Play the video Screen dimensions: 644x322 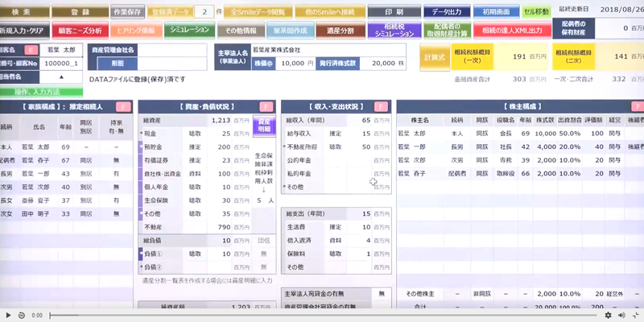(x=8, y=315)
